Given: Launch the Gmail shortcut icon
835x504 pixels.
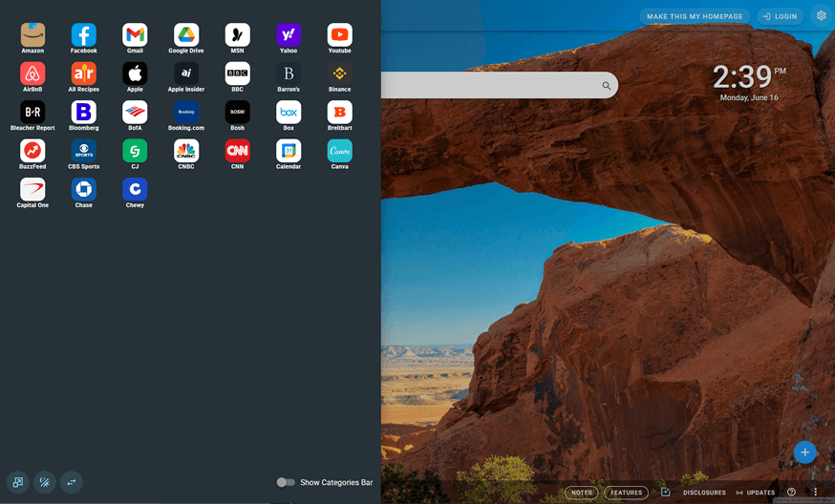Looking at the screenshot, I should pyautogui.click(x=135, y=35).
